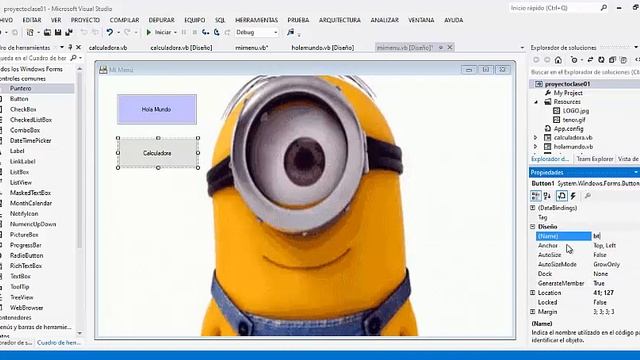Switch Properties to the Categorized view icon
The image size is (640, 360).
[536, 196]
